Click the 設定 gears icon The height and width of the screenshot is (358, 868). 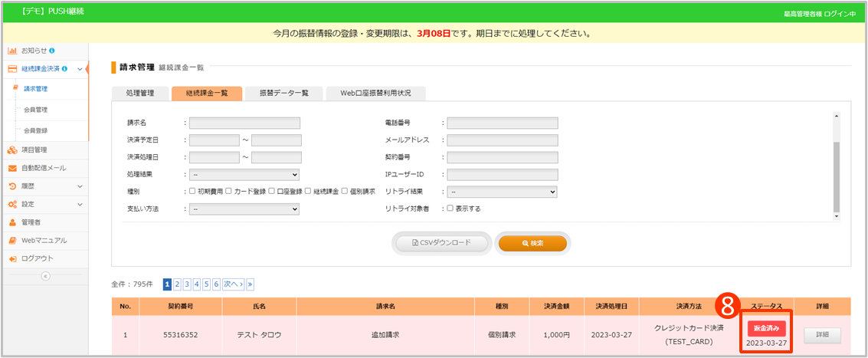(x=12, y=205)
